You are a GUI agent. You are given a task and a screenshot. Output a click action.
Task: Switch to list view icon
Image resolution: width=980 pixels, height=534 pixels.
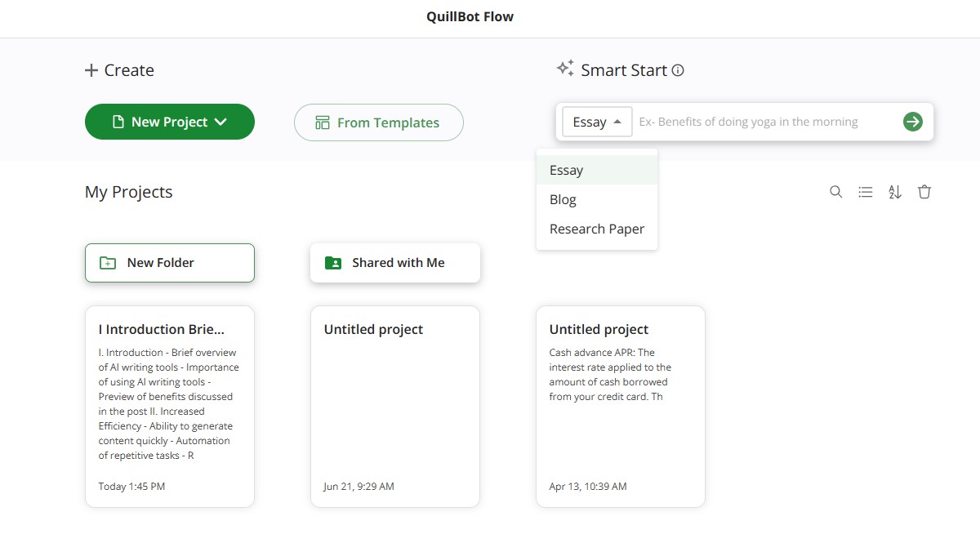tap(866, 192)
